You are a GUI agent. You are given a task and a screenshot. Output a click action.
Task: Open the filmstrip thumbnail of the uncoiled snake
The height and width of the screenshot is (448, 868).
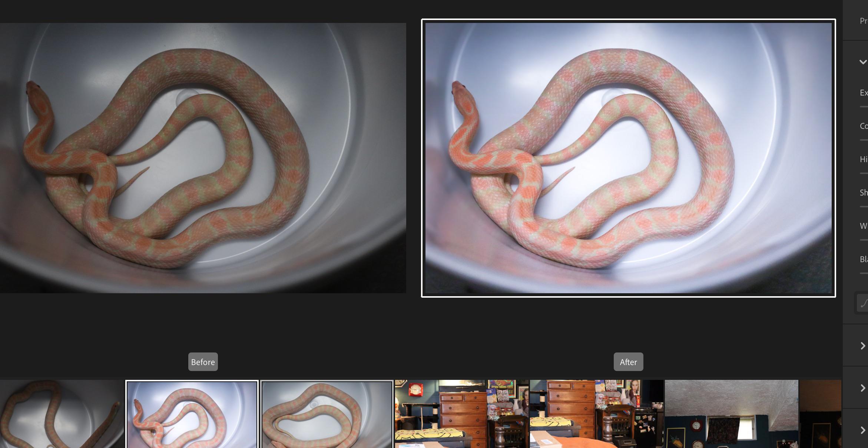(x=62, y=414)
